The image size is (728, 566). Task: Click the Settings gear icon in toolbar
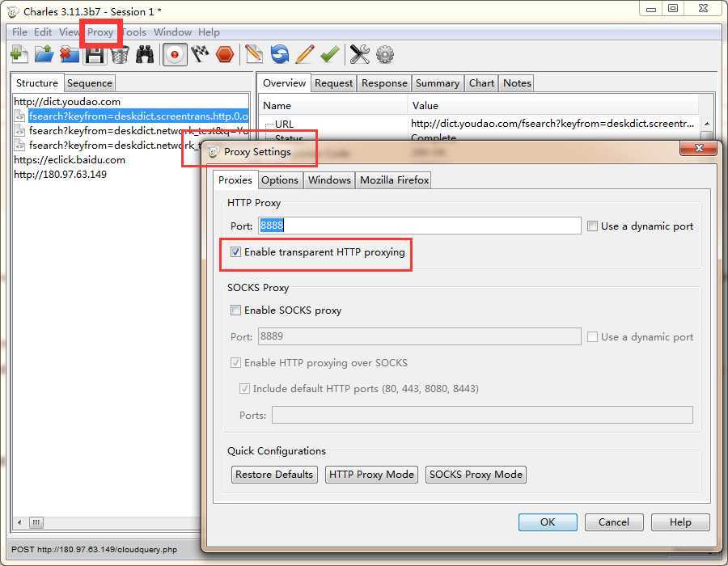click(385, 54)
